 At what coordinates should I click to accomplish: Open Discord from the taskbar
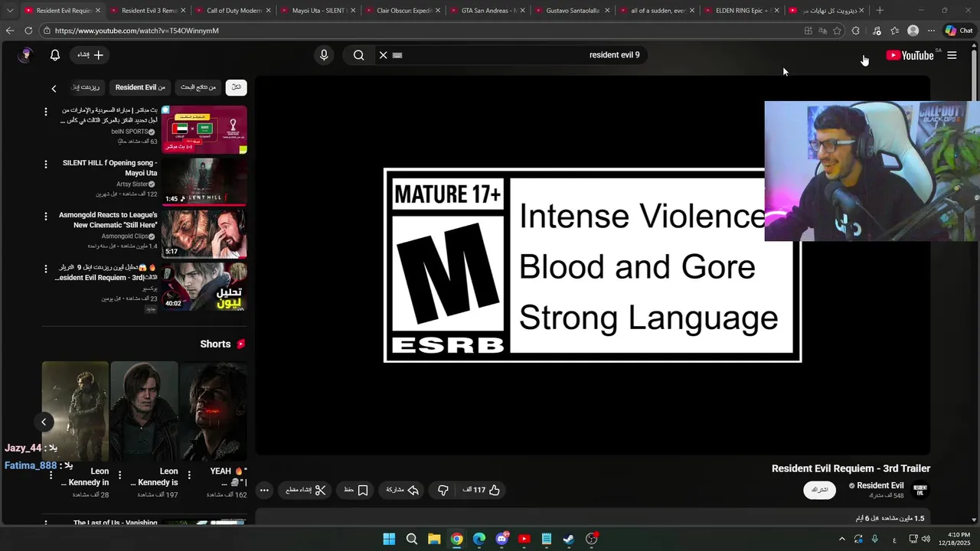[x=501, y=539]
